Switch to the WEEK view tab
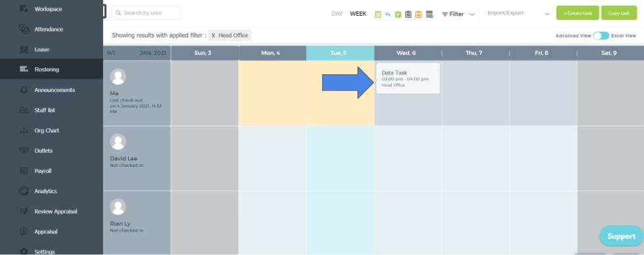This screenshot has width=644, height=255. (x=358, y=14)
